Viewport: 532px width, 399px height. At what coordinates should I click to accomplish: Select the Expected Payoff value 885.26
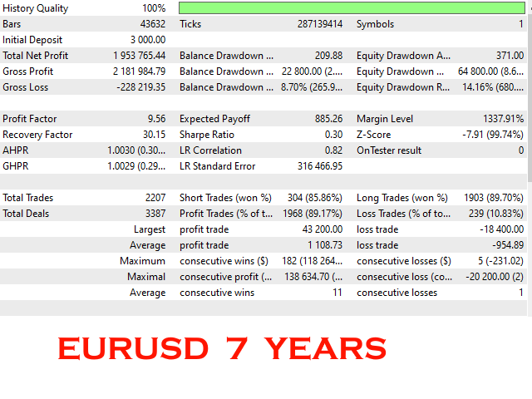point(324,119)
